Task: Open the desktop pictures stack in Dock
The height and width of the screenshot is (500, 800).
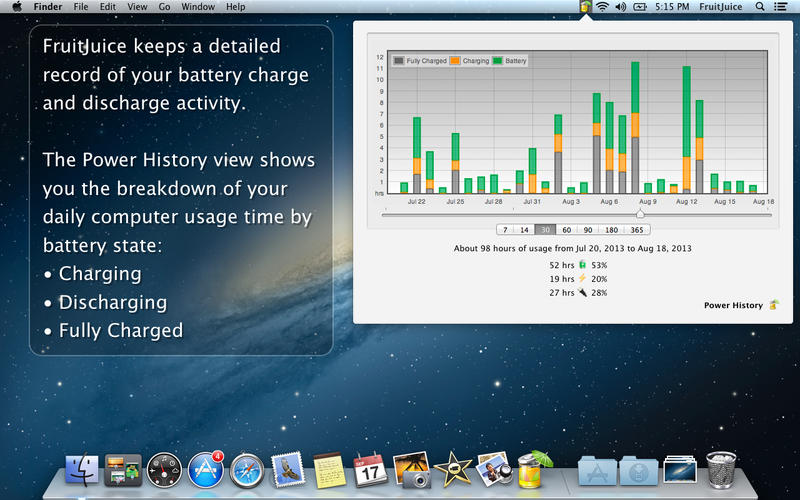Action: pos(680,469)
